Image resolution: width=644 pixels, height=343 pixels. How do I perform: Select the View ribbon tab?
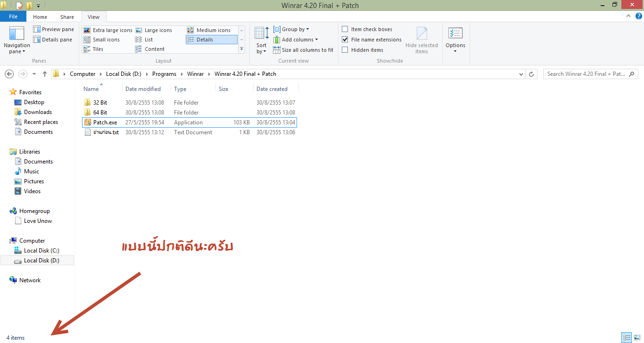[94, 17]
